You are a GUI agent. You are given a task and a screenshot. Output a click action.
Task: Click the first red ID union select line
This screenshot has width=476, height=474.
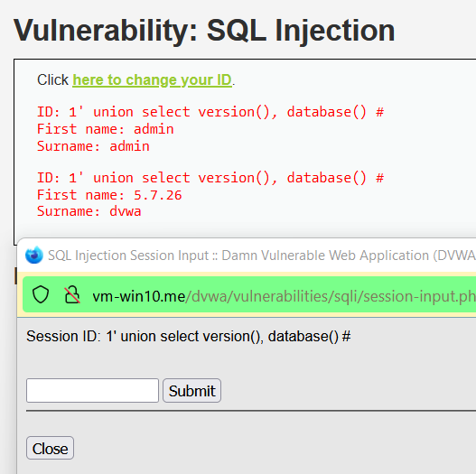pyautogui.click(x=210, y=112)
